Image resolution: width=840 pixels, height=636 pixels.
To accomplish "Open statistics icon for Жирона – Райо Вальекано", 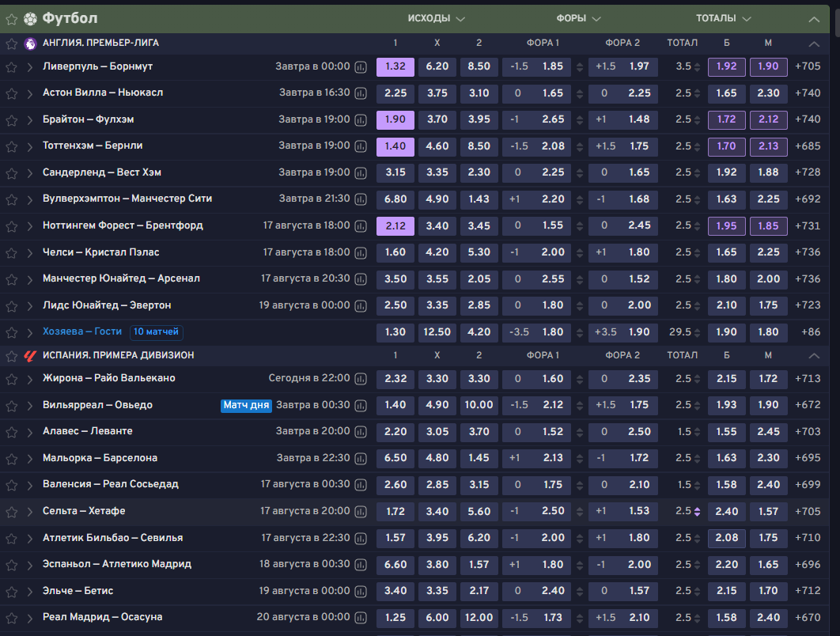I will click(x=361, y=379).
